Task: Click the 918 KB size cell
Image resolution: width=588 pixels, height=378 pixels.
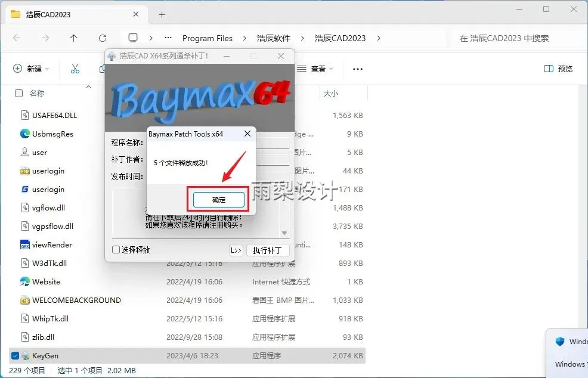Action: click(351, 319)
